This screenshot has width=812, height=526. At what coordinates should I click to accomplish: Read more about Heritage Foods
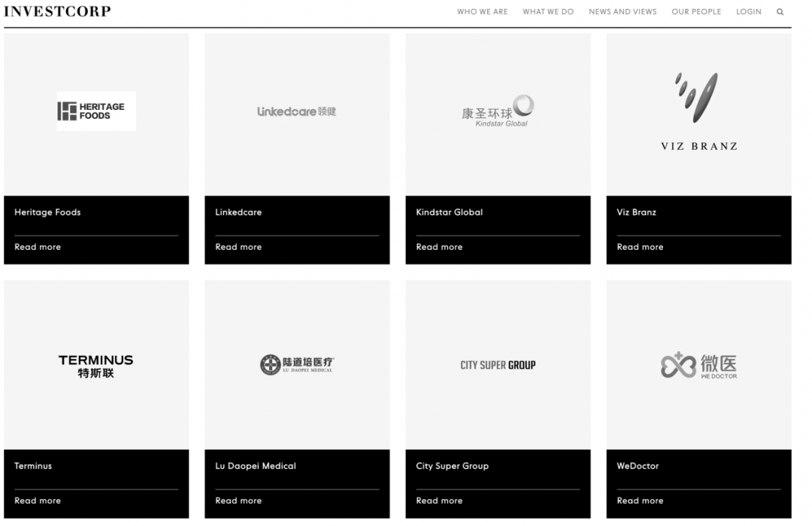point(38,247)
